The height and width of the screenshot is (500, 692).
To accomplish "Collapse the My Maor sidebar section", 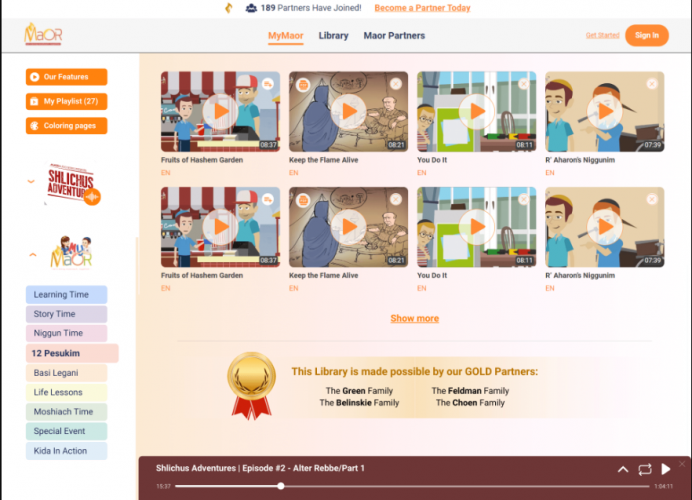I will coord(33,255).
